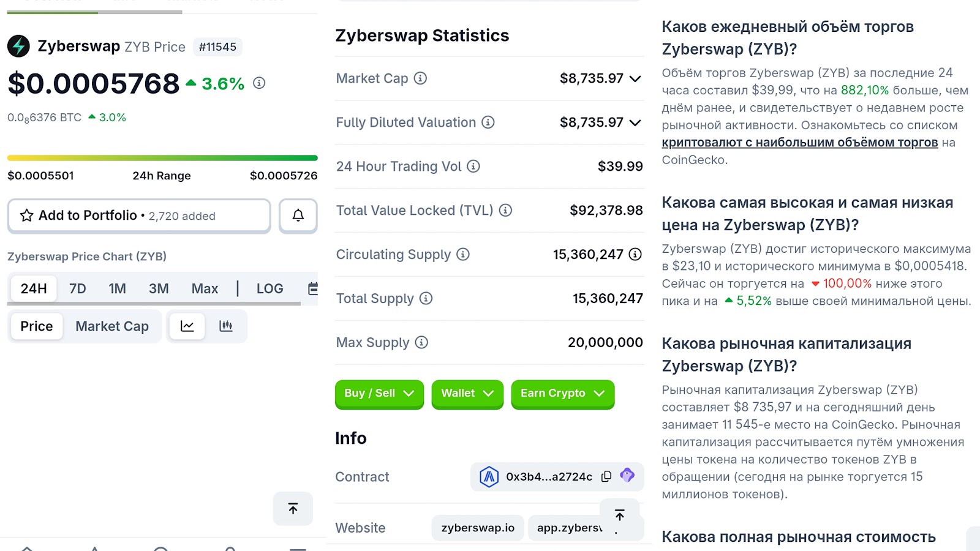Image resolution: width=980 pixels, height=551 pixels.
Task: Click the price alert bell icon
Action: (x=298, y=216)
